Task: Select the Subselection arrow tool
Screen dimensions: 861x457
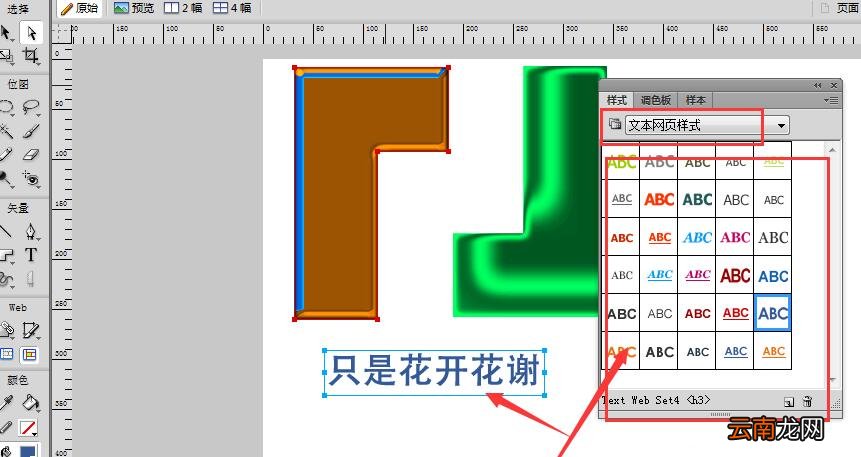Action: point(31,33)
